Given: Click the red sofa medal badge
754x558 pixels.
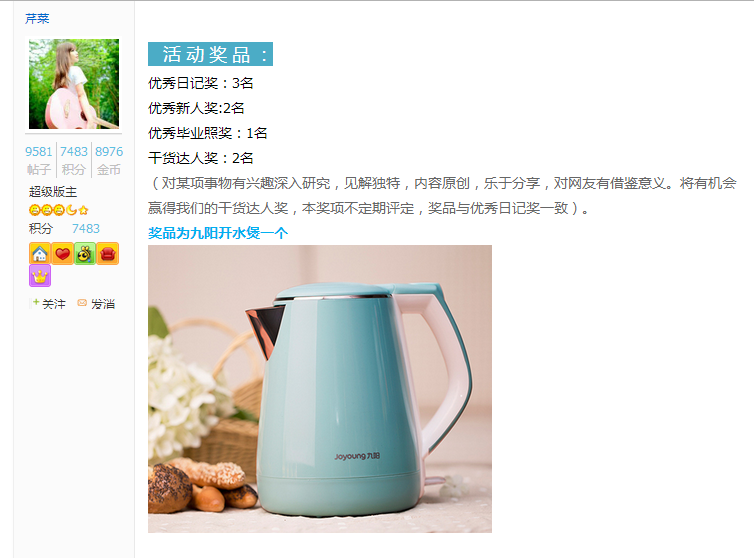Looking at the screenshot, I should 108,254.
